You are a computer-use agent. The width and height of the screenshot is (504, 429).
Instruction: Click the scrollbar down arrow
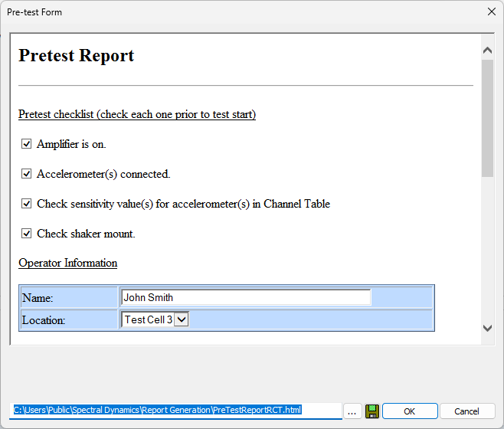[x=487, y=328]
